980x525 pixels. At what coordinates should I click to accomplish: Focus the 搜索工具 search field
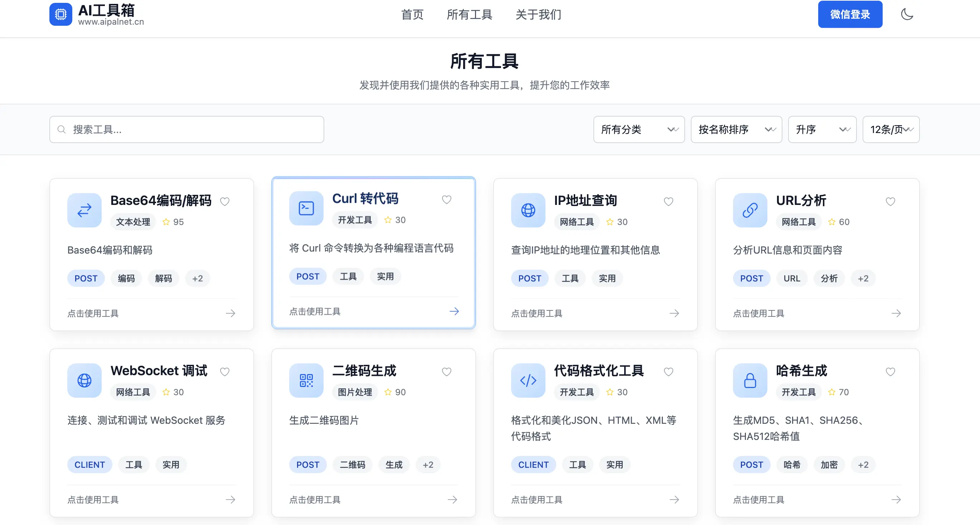point(186,129)
